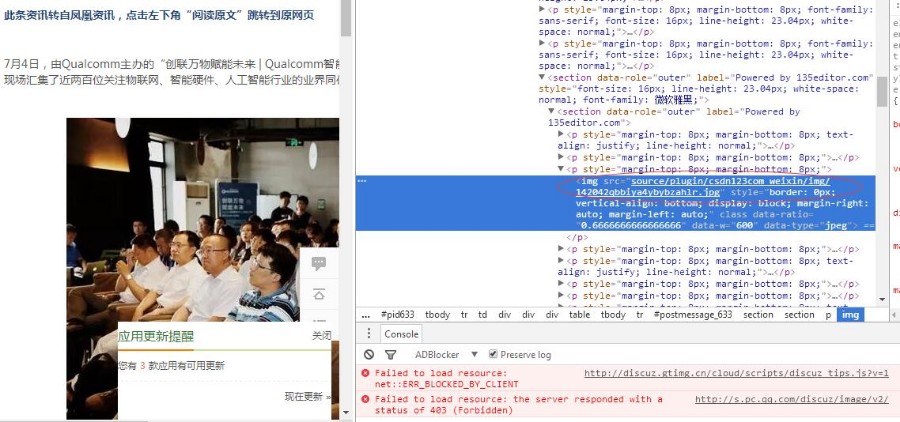Open the s.pc.qq.com discuz image link

coord(792,399)
